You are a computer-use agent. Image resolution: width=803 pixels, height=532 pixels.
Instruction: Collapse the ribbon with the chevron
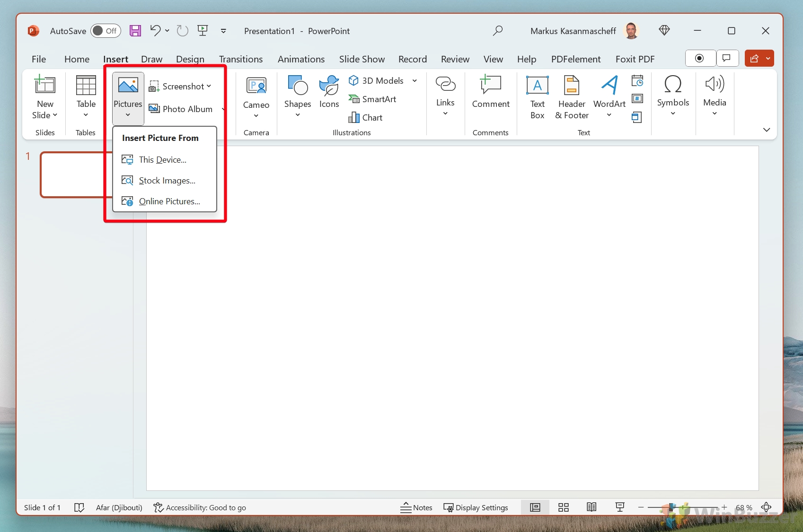(767, 130)
